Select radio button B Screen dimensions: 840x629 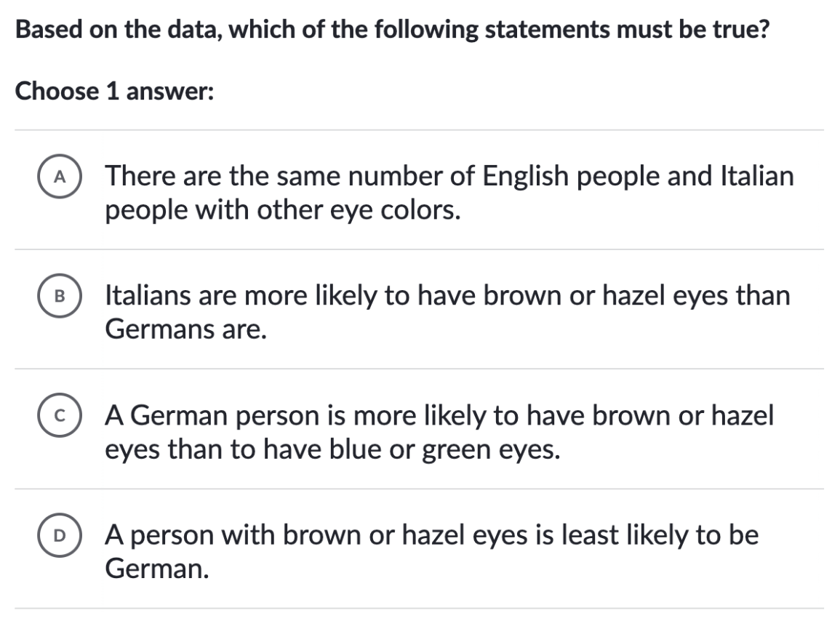pyautogui.click(x=60, y=296)
